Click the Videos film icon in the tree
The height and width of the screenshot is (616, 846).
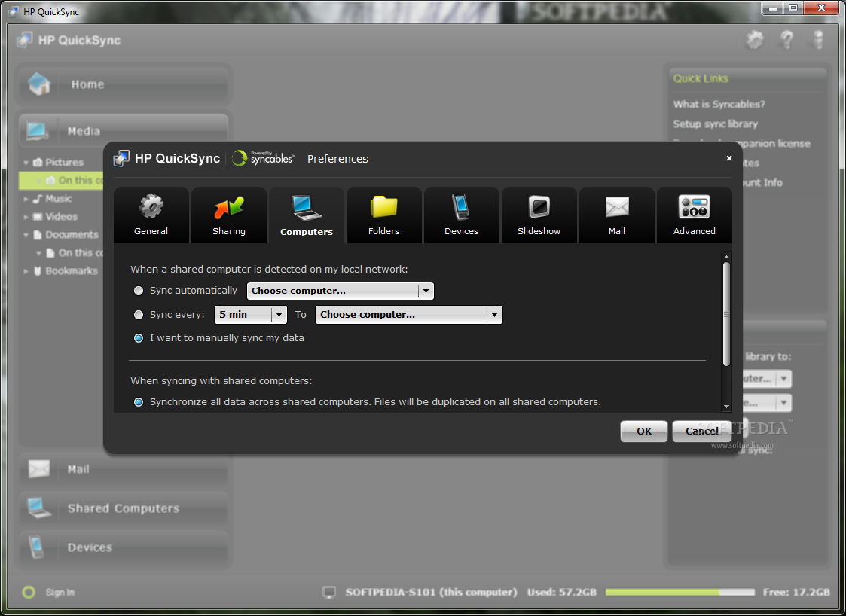click(38, 217)
